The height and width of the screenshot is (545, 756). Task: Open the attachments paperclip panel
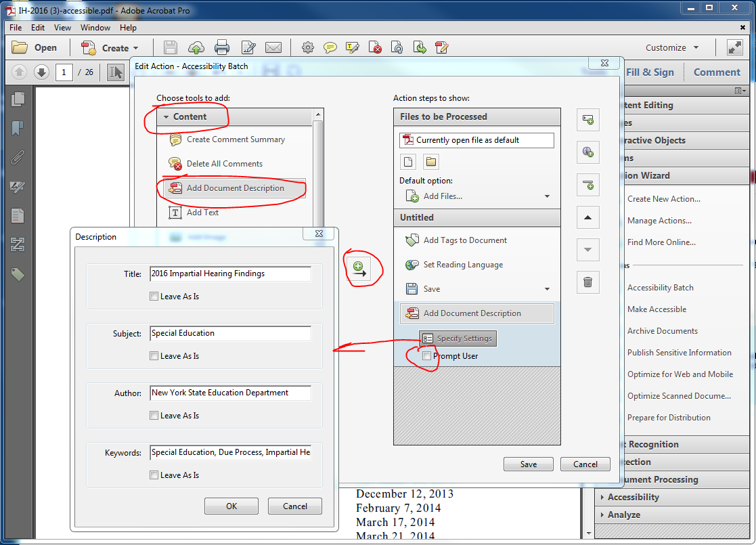pos(18,158)
